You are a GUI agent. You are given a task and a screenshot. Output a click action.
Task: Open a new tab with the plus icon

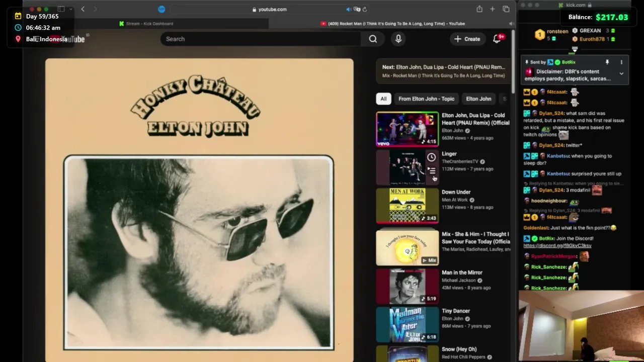[493, 9]
